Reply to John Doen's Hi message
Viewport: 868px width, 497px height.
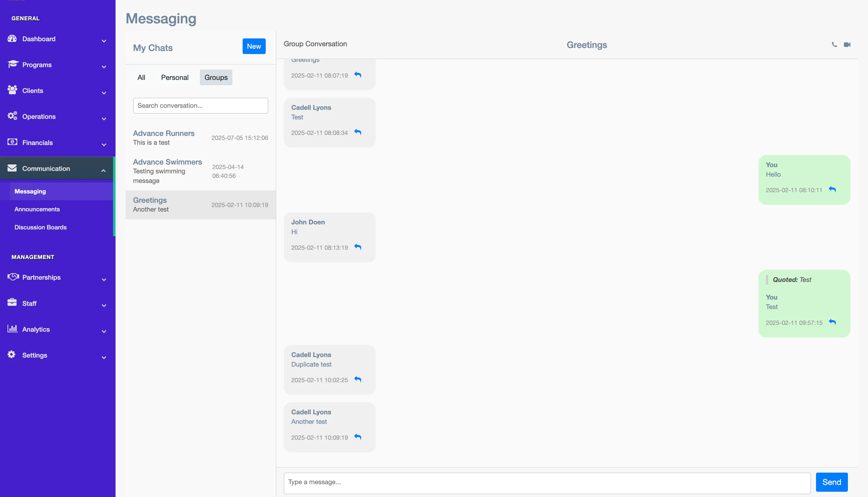point(358,247)
